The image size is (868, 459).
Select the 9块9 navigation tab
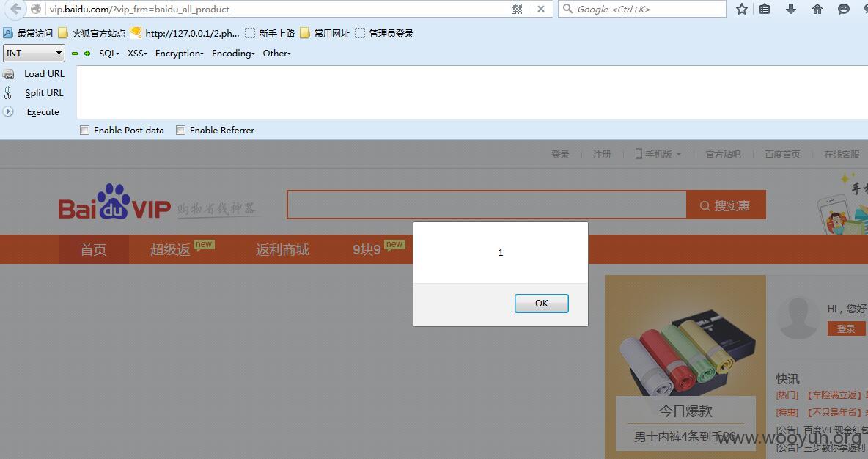point(367,249)
